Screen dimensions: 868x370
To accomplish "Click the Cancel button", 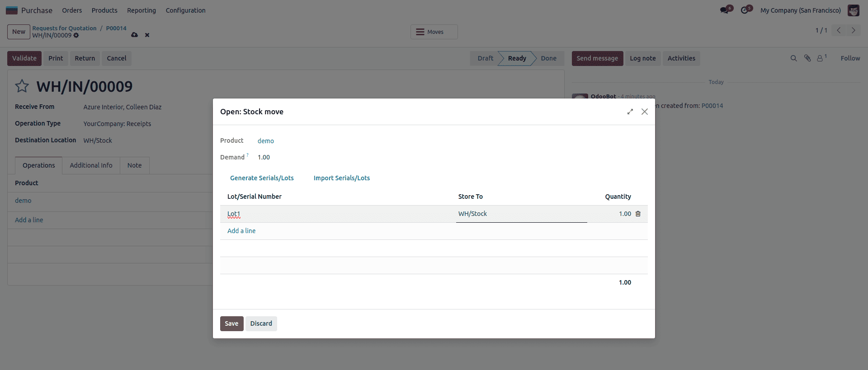I will (117, 58).
